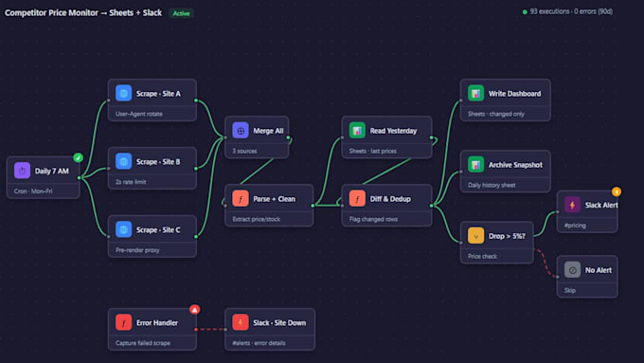
Task: Click the '#pricing' channel subtitle
Action: click(x=575, y=226)
